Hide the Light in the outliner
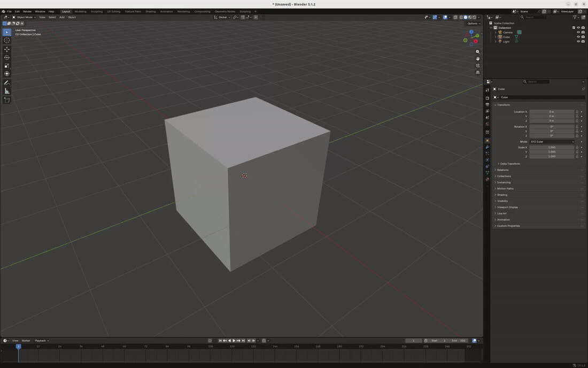The height and width of the screenshot is (368, 588). (578, 41)
